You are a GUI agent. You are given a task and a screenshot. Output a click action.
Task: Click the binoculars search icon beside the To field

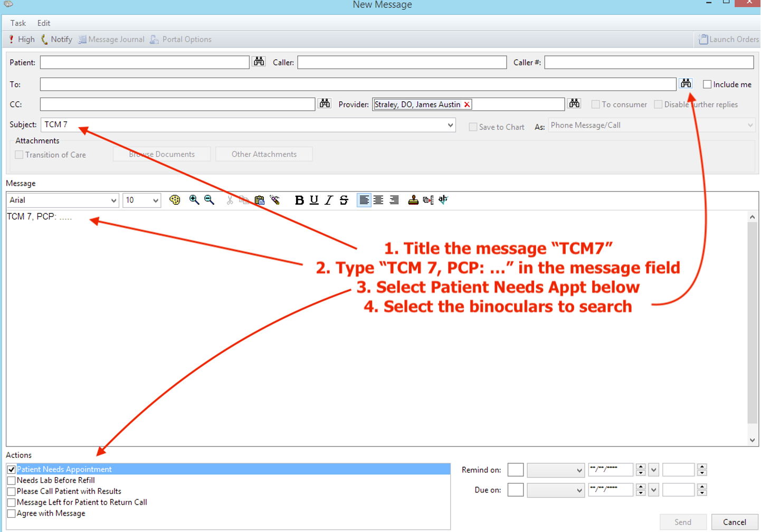click(x=686, y=83)
